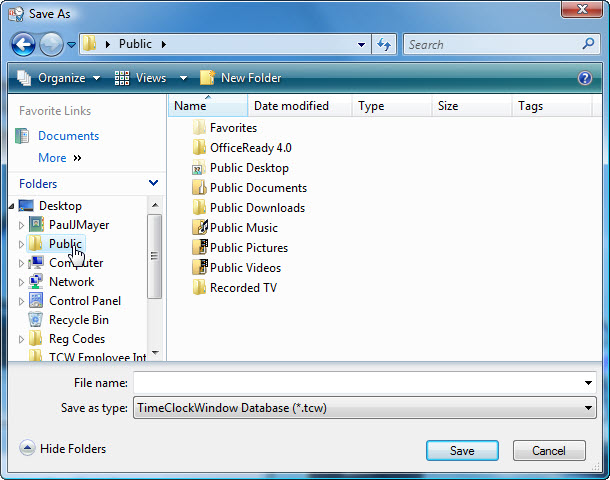The width and height of the screenshot is (610, 480).
Task: Click the refresh button beside the address bar
Action: click(384, 45)
